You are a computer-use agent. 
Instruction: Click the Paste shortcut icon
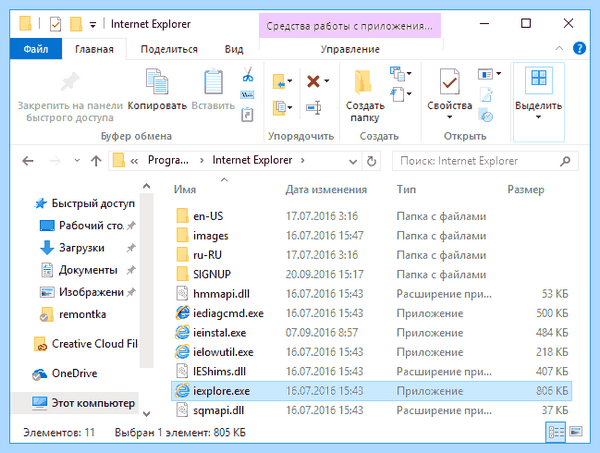click(247, 114)
